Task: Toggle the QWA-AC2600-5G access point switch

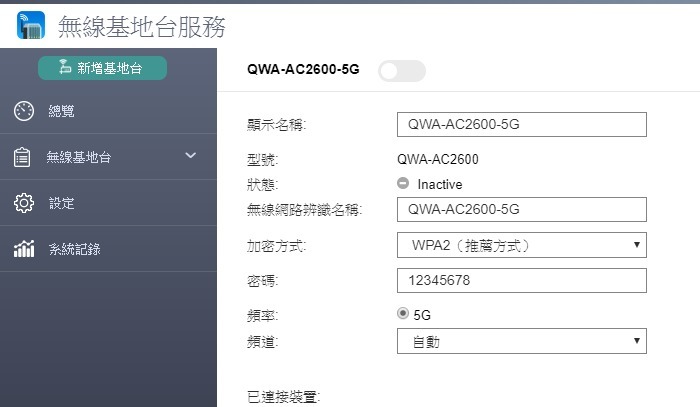Action: tap(401, 70)
